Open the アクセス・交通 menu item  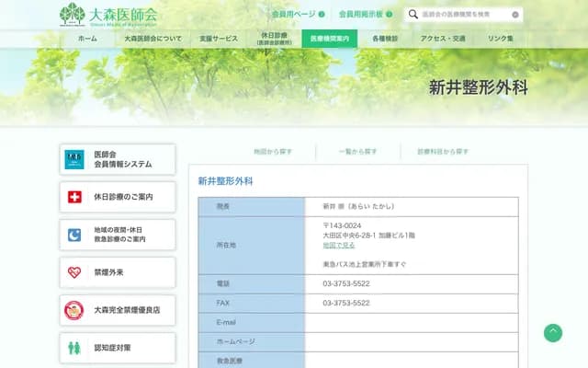[443, 39]
